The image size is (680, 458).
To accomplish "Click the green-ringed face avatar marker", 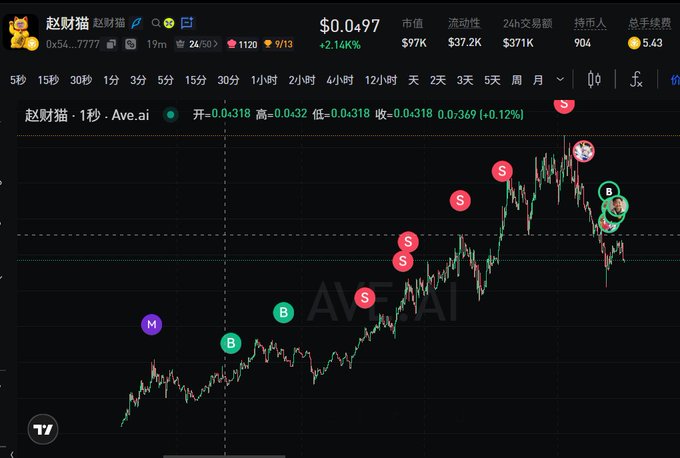I will coord(616,206).
